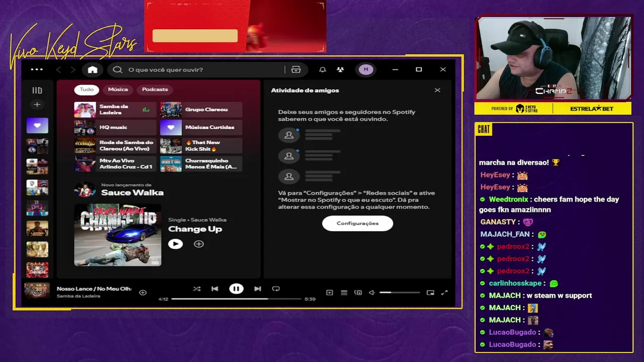Add Change Up to library
Image resolution: width=644 pixels, height=362 pixels.
(x=199, y=244)
